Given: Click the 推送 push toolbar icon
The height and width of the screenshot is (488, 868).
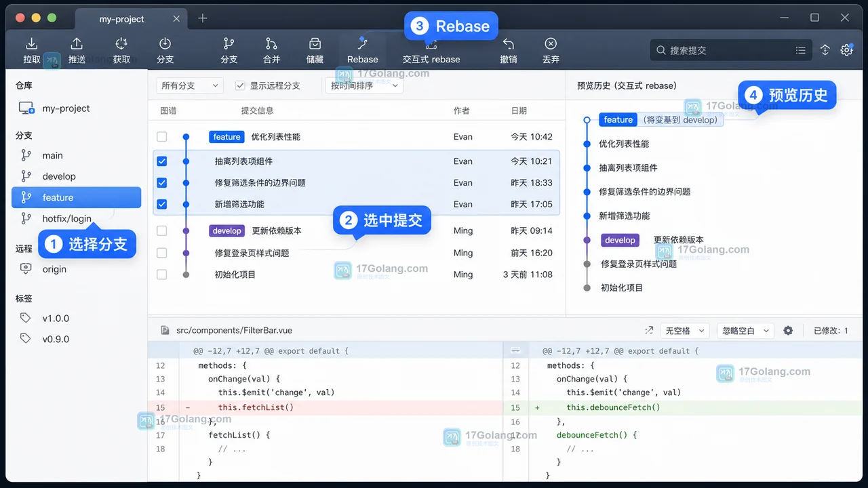Looking at the screenshot, I should point(77,43).
